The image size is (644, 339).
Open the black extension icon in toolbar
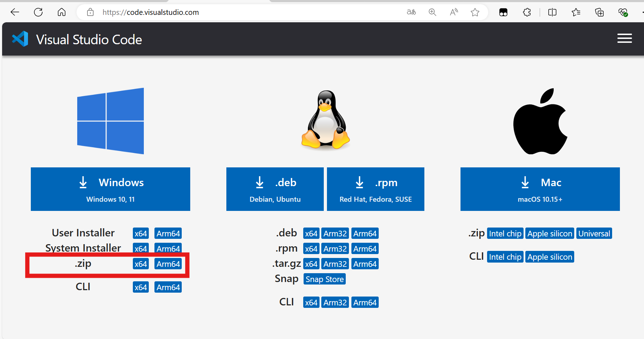503,12
